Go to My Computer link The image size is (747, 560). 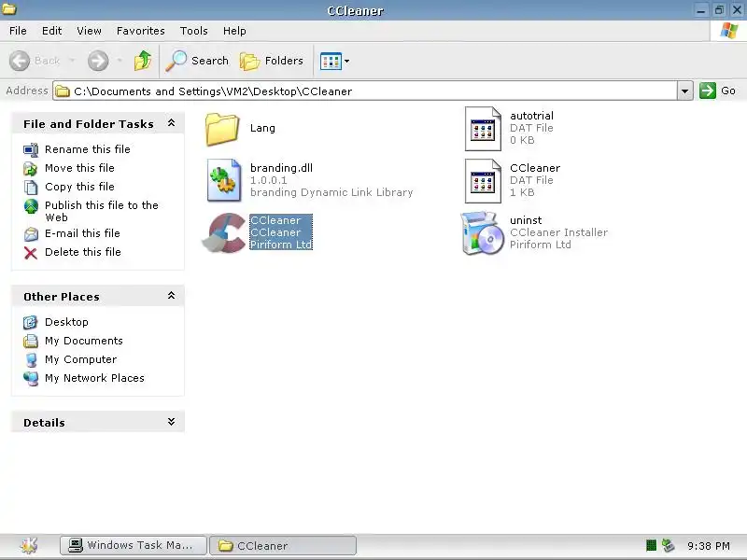pos(81,359)
